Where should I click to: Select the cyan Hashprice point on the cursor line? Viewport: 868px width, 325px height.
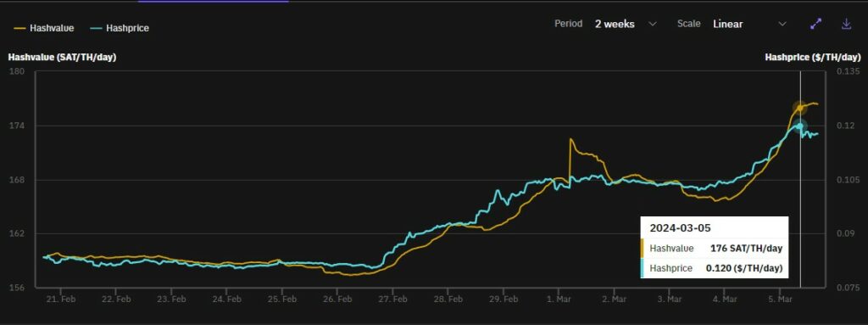[799, 126]
